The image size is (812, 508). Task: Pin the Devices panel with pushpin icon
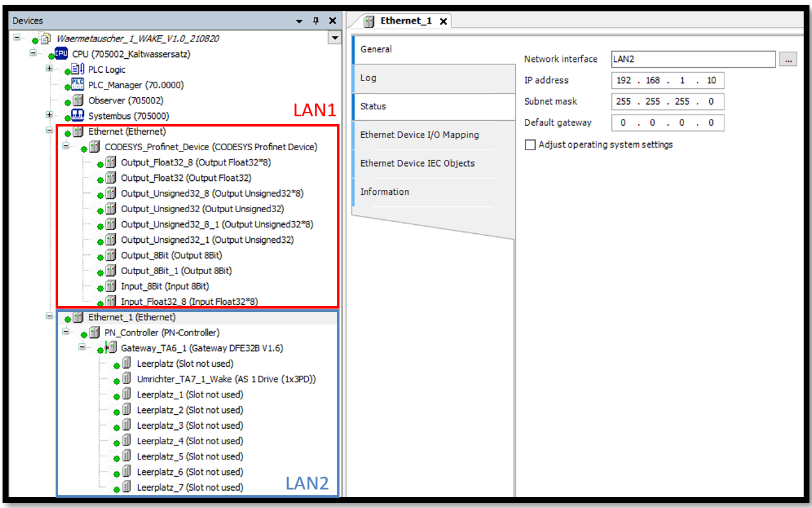315,21
